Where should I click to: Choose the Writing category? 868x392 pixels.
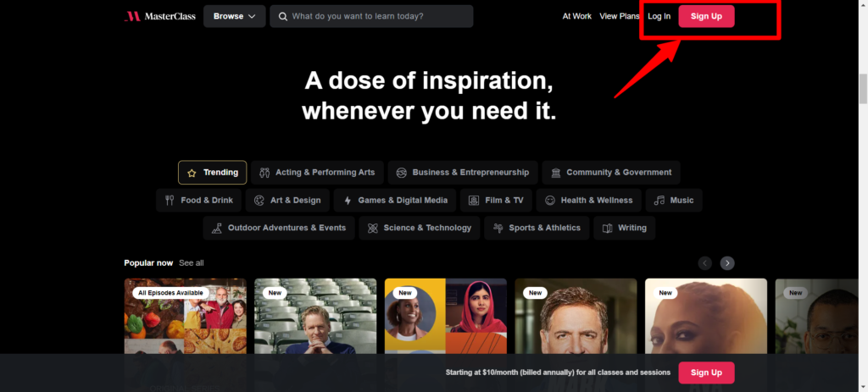(625, 228)
